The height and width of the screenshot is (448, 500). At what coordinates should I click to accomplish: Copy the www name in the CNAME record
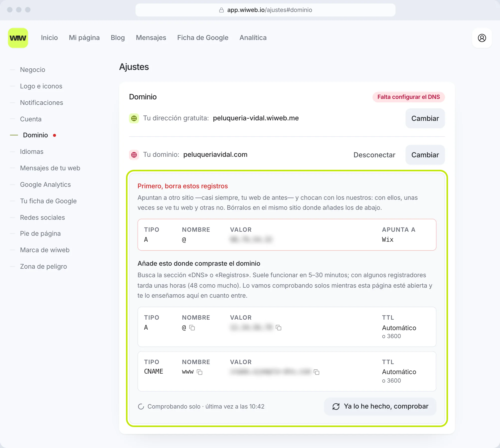199,372
